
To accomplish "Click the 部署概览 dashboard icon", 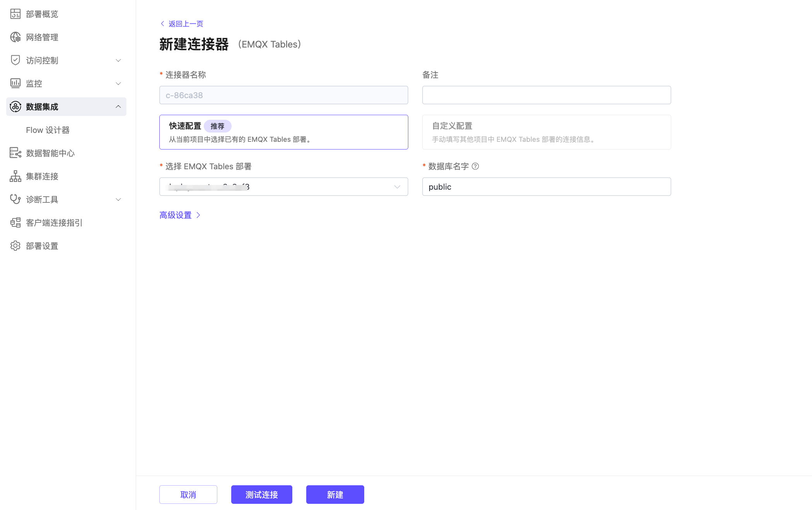I will 15,14.
